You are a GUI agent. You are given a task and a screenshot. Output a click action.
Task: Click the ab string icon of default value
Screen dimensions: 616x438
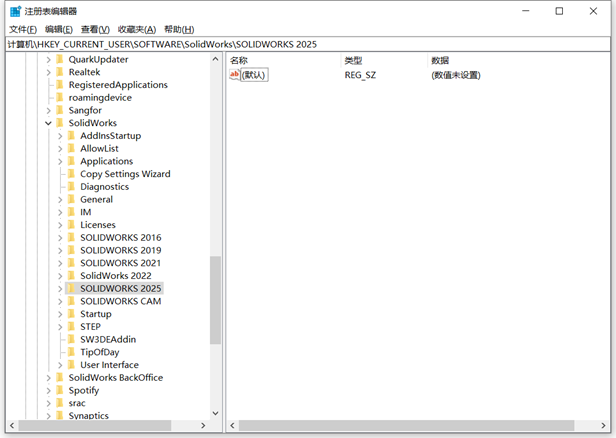pos(235,75)
